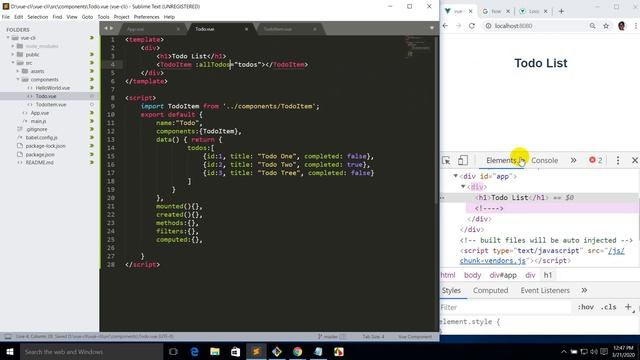Open TodoItem.vue in the sidebar
The height and width of the screenshot is (360, 640).
click(51, 104)
